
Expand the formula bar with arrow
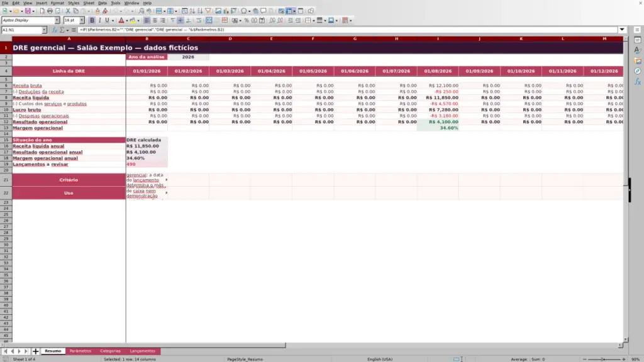(x=622, y=30)
